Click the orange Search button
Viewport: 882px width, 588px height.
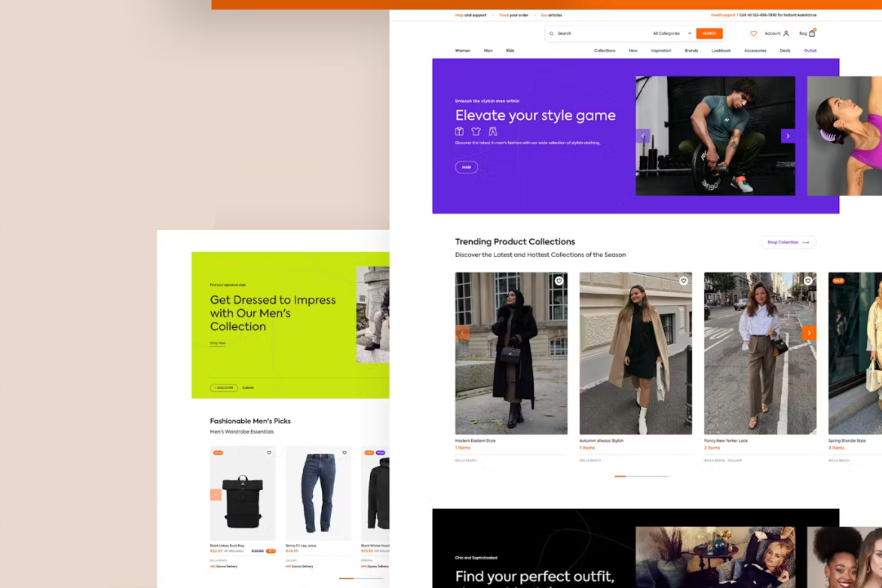tap(709, 34)
